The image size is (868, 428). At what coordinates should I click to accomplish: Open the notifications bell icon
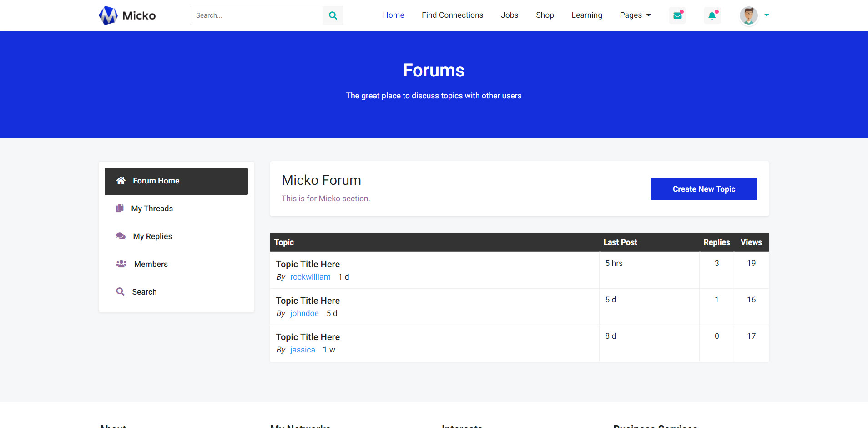click(712, 15)
